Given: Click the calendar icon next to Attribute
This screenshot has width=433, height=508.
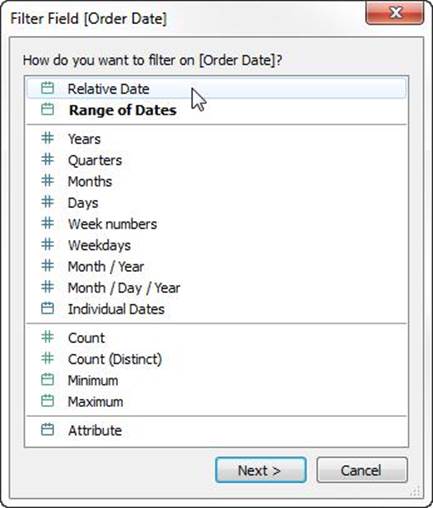Looking at the screenshot, I should (47, 430).
